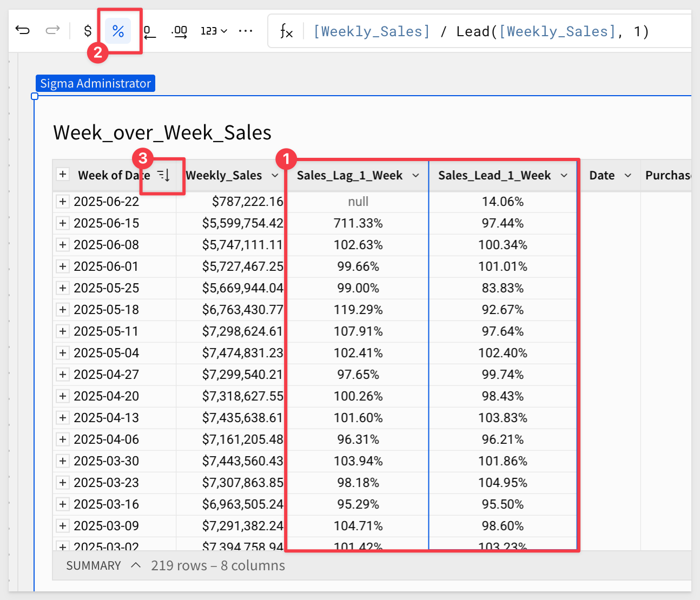Open the Date column dropdown arrow
Screen dimensions: 700x600
click(628, 176)
